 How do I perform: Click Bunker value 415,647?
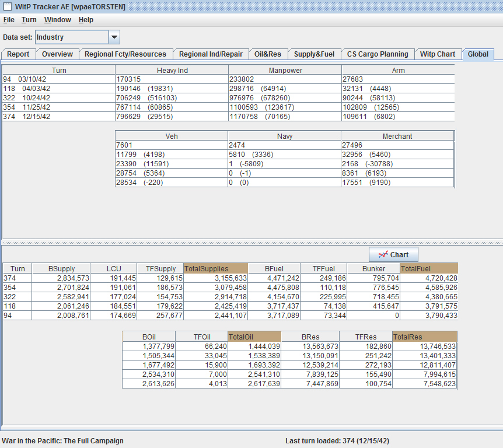coord(373,306)
